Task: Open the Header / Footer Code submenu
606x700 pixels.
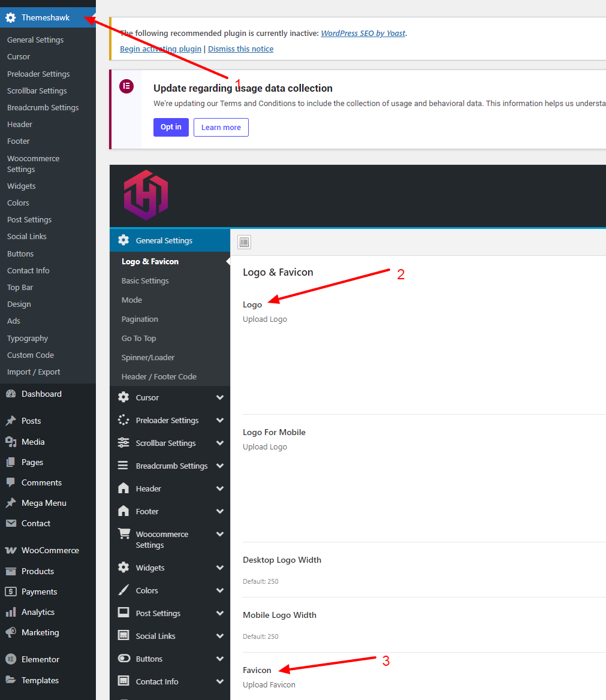Action: pyautogui.click(x=159, y=376)
